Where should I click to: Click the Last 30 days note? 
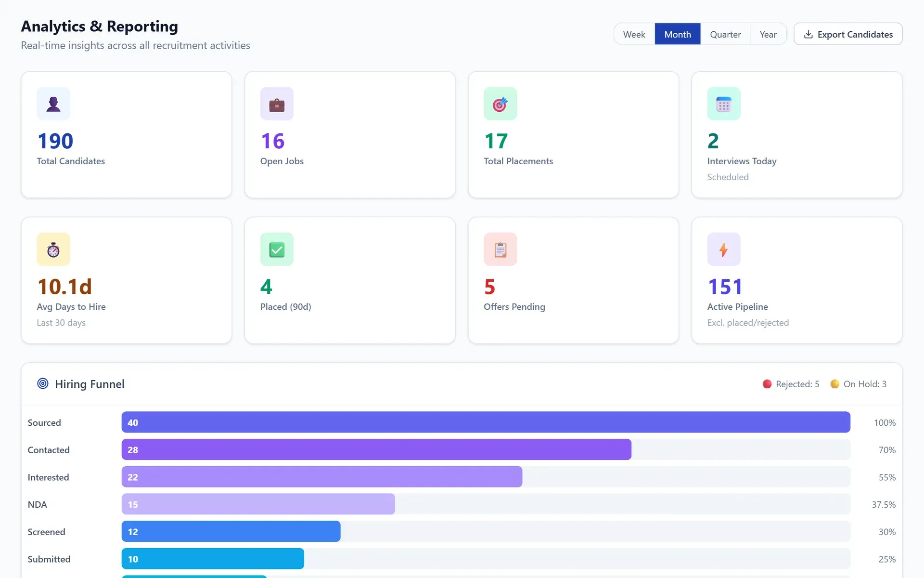click(x=61, y=323)
